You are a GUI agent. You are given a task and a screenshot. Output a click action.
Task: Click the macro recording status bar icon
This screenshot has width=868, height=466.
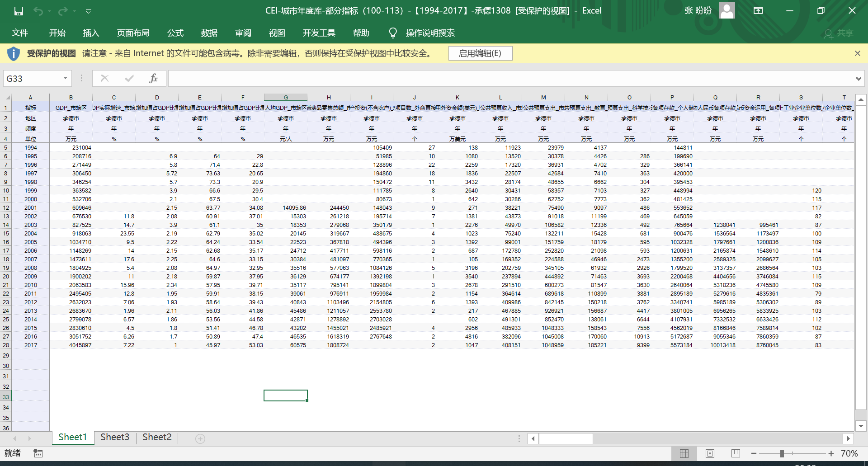tap(38, 453)
